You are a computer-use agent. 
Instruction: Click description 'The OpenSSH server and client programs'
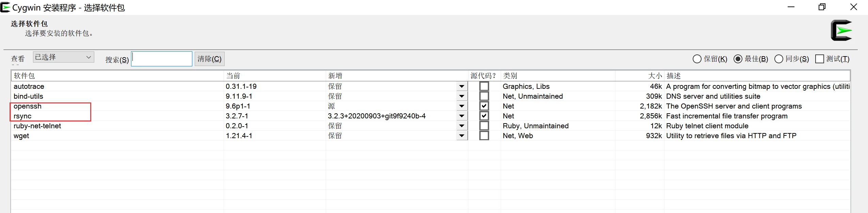pyautogui.click(x=734, y=106)
